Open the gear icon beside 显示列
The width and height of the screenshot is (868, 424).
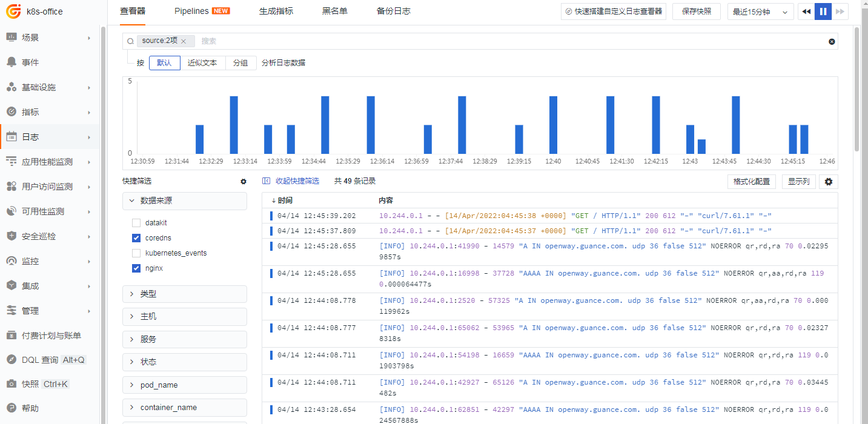[828, 181]
